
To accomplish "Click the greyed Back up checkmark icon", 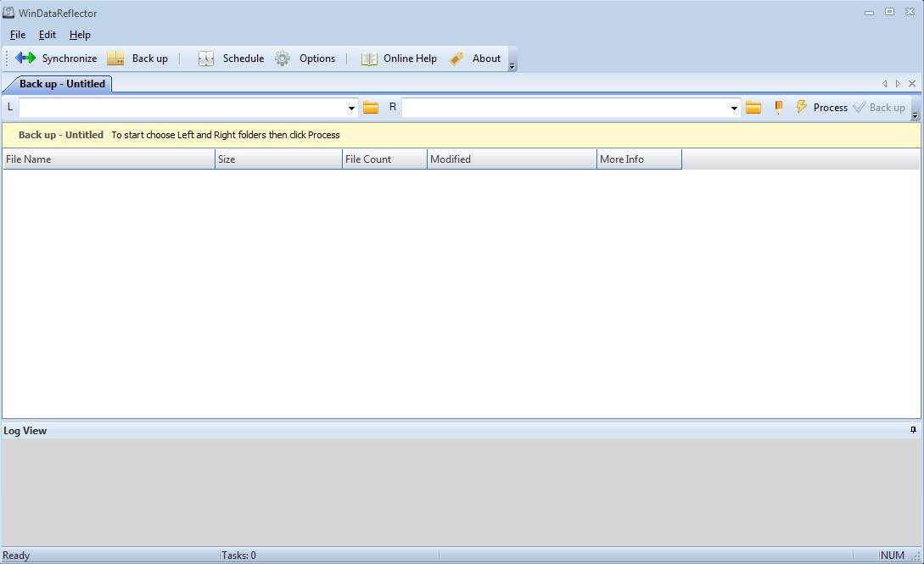I will pos(860,107).
